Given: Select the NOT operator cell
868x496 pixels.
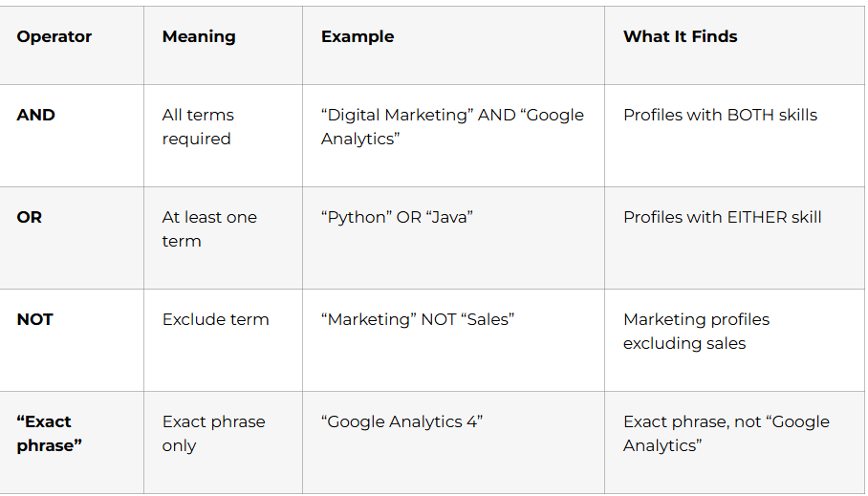Looking at the screenshot, I should [36, 319].
